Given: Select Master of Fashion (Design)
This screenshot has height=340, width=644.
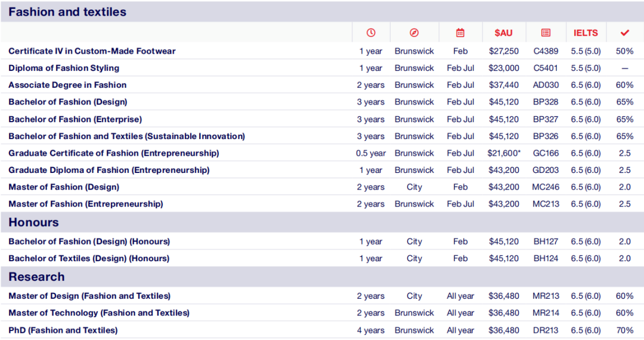Looking at the screenshot, I should click(64, 187).
